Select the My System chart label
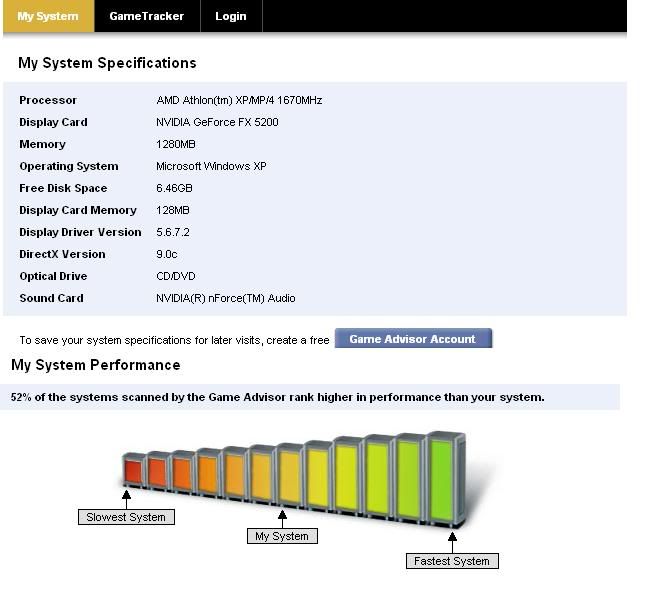The height and width of the screenshot is (603, 647). 282,536
